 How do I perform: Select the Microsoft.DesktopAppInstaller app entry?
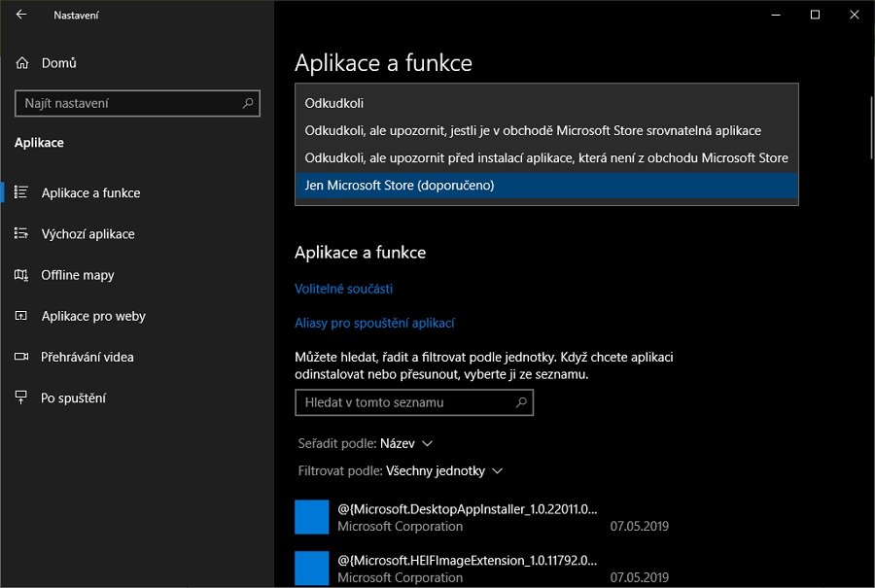pos(467,516)
